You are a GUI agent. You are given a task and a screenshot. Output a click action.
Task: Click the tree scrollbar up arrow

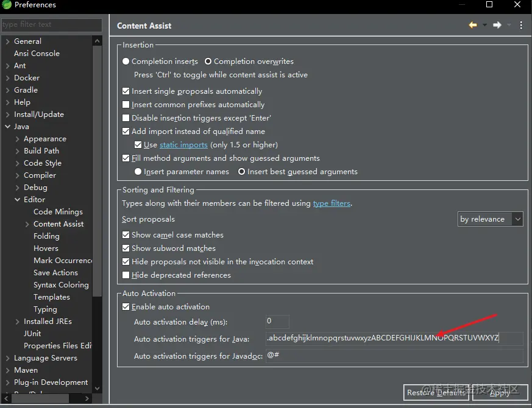pos(97,41)
